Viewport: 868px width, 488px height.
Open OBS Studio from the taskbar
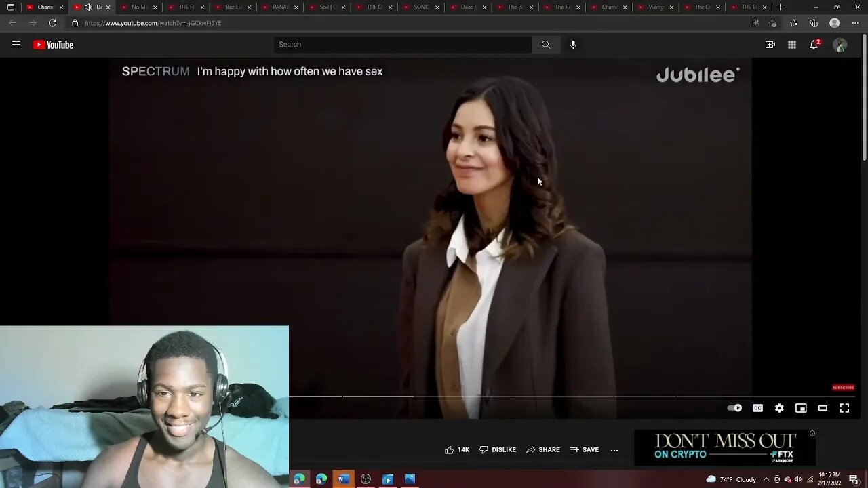[366, 479]
